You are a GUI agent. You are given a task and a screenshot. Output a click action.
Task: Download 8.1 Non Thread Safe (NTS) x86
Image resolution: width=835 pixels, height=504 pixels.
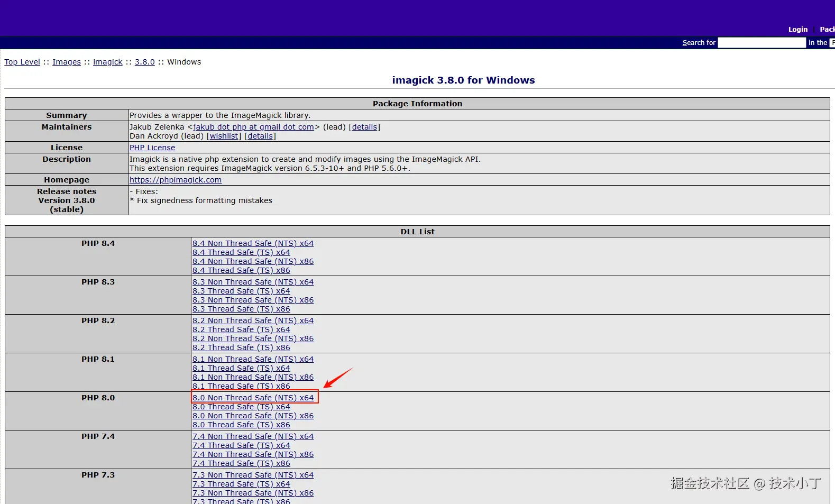click(x=253, y=377)
